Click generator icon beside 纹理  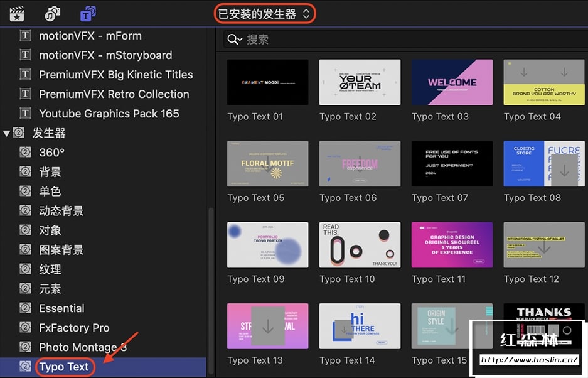(x=25, y=269)
